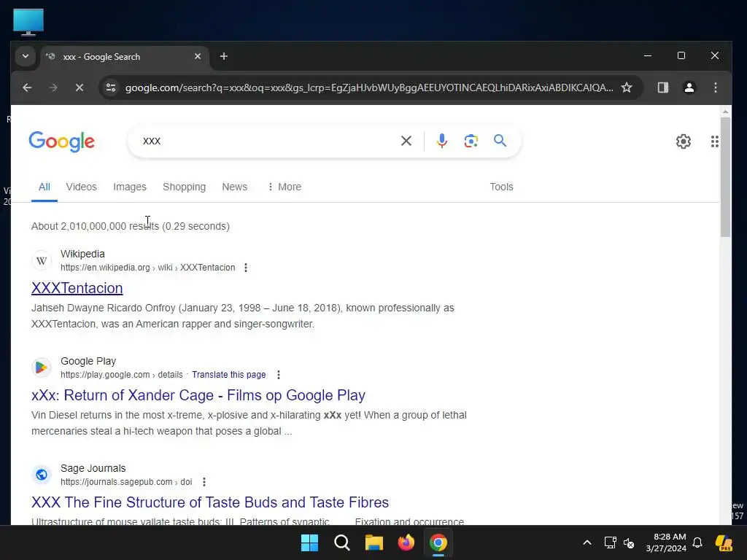Stop loading the page

(80, 87)
